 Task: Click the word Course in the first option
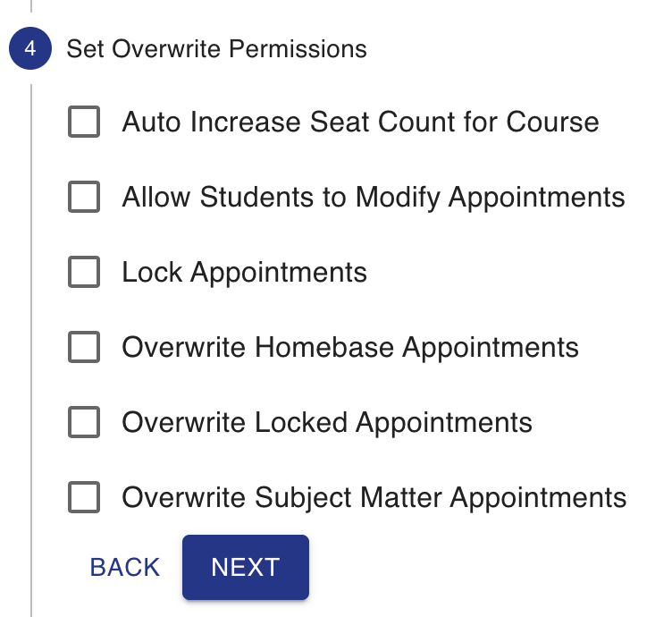pyautogui.click(x=552, y=122)
